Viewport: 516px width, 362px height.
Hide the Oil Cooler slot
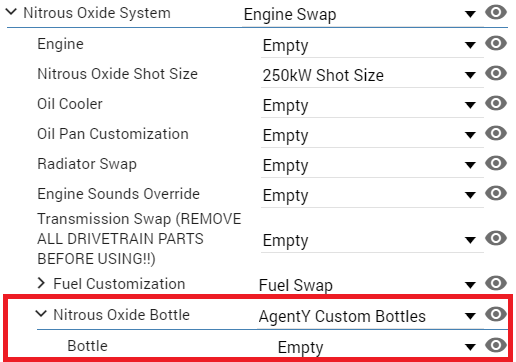(x=496, y=103)
